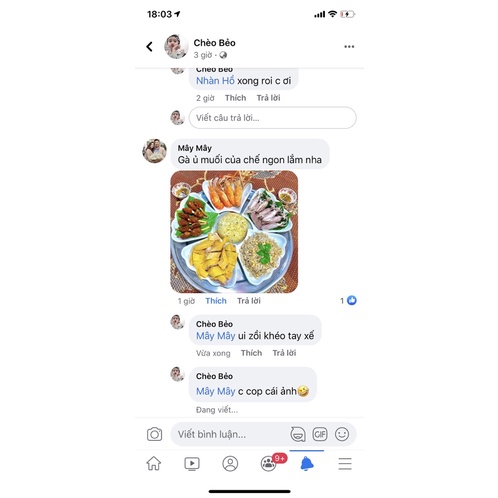
Task: Tap the back arrow in the post header
Action: (149, 47)
